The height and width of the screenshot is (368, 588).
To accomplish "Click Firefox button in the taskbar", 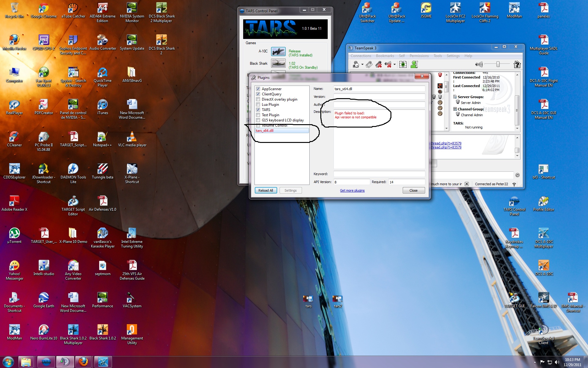I will click(x=84, y=362).
